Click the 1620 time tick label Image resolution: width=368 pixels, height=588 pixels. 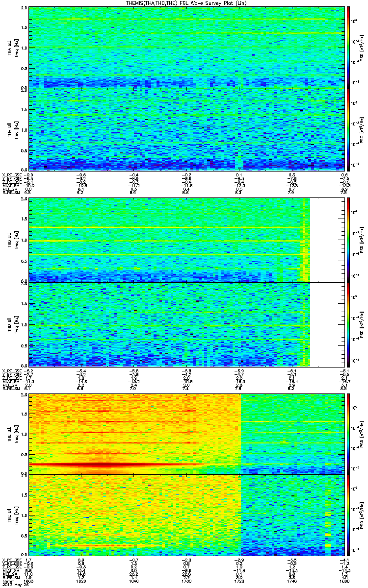coord(81,580)
